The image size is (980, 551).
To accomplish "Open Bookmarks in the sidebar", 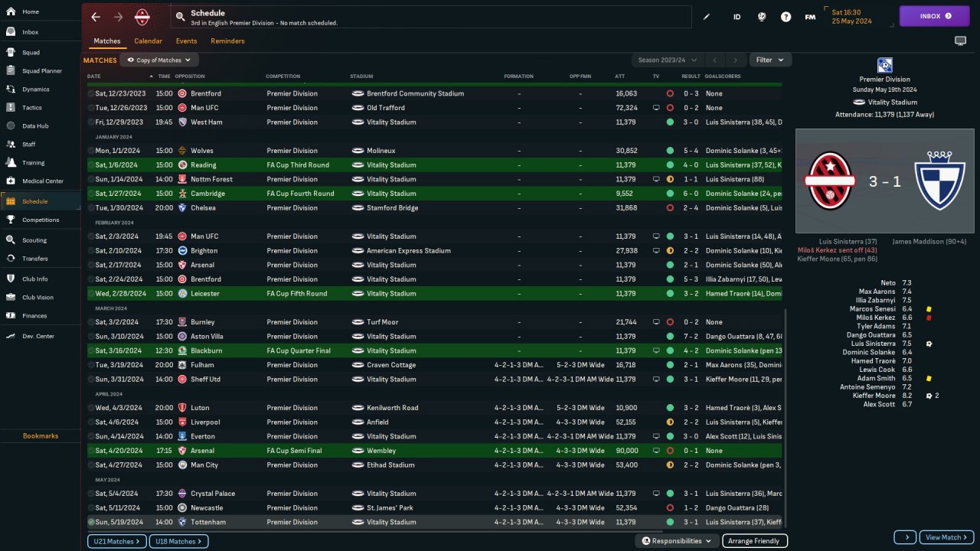I will [x=41, y=436].
